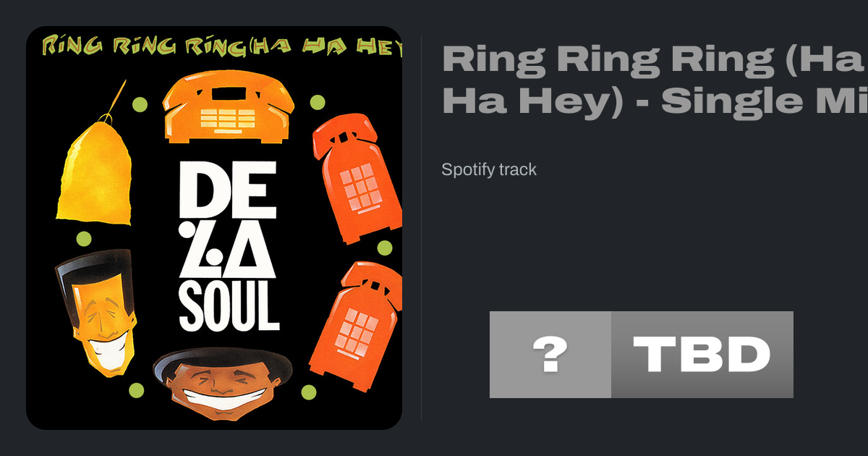Click the grinning face wearing a hat
This screenshot has height=456, width=868.
(223, 383)
